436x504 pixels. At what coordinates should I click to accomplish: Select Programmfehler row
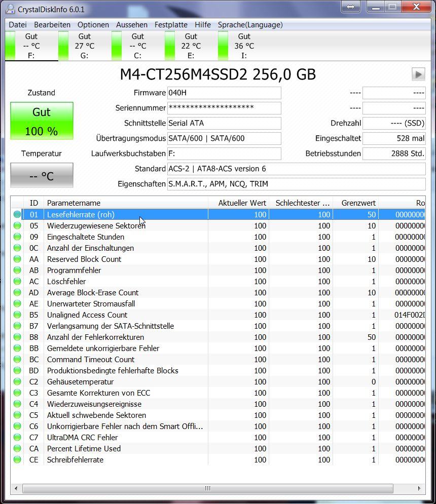[218, 270]
